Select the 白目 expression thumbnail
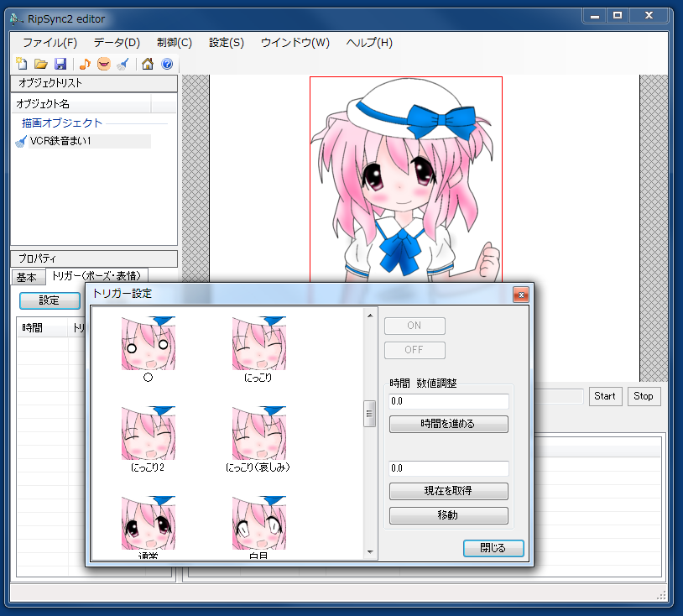The width and height of the screenshot is (683, 616). [258, 523]
